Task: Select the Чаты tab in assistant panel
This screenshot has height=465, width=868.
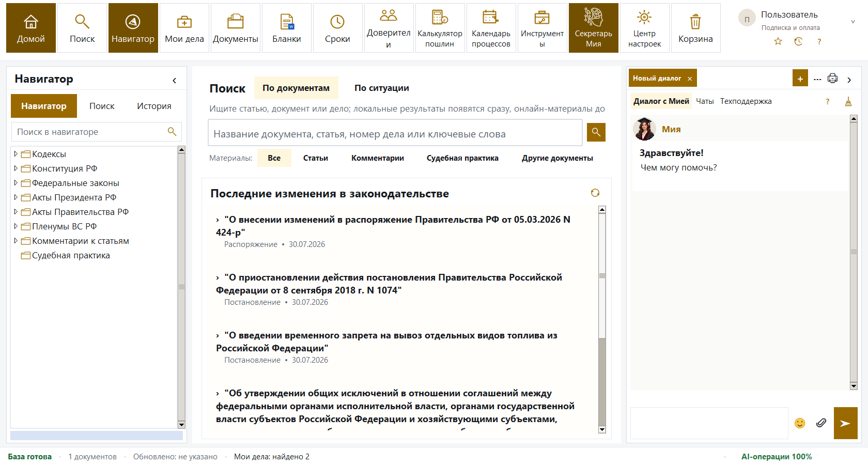Action: (705, 101)
